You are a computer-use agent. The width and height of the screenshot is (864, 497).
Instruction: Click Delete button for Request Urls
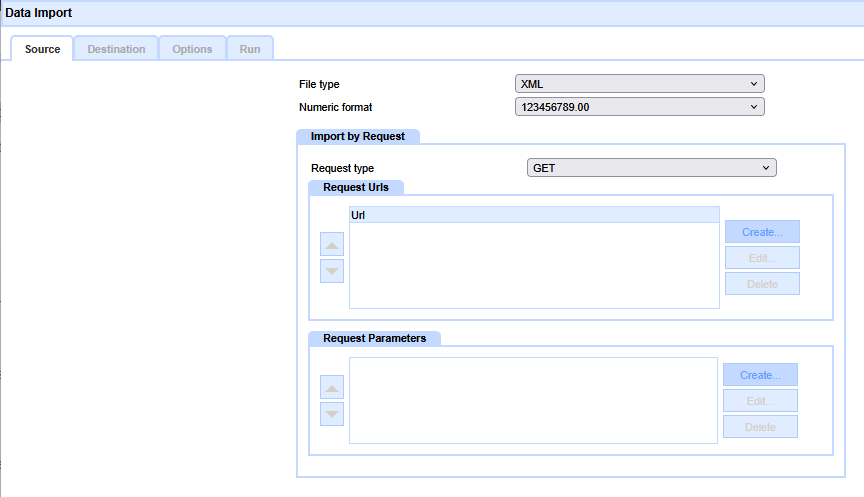762,284
